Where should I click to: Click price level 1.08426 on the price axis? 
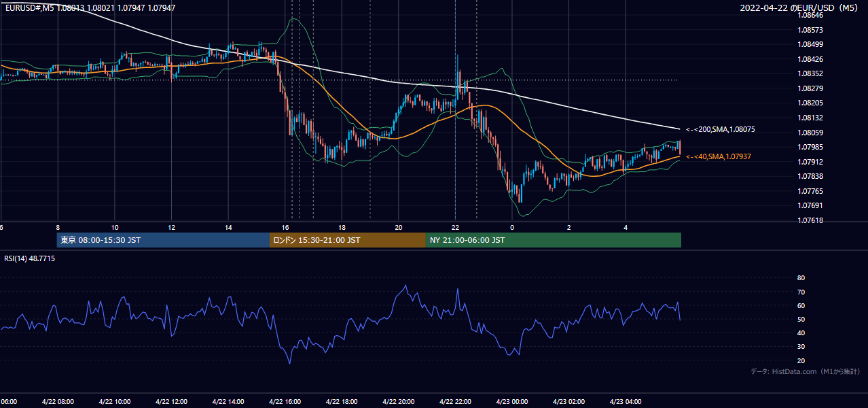tap(811, 59)
